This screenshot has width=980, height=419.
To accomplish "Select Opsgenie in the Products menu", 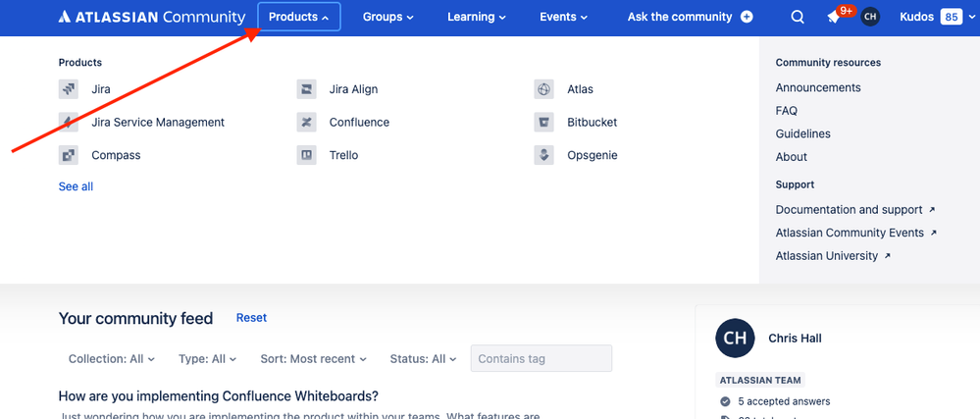I will point(593,155).
